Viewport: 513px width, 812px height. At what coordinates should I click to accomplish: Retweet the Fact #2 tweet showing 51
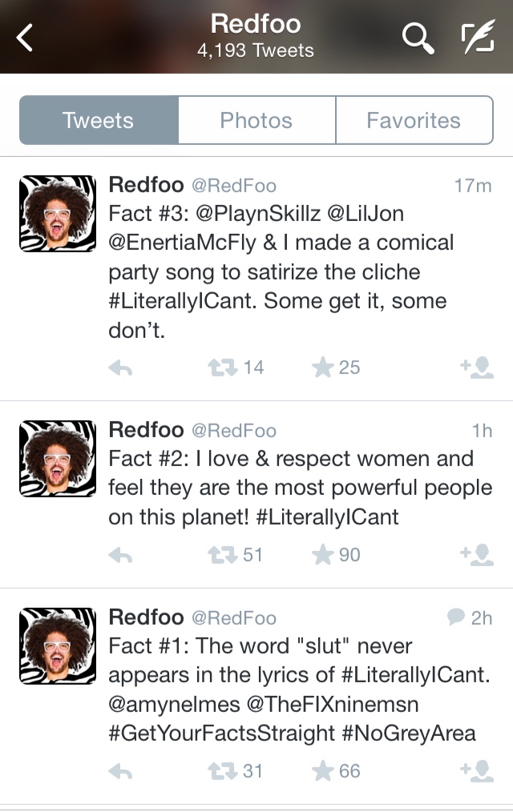[x=223, y=555]
